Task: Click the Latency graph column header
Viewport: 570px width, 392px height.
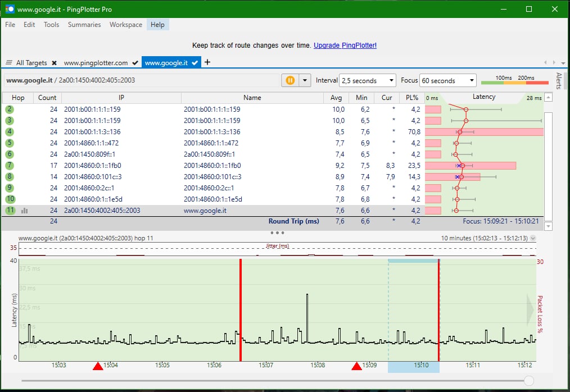Action: [x=484, y=97]
